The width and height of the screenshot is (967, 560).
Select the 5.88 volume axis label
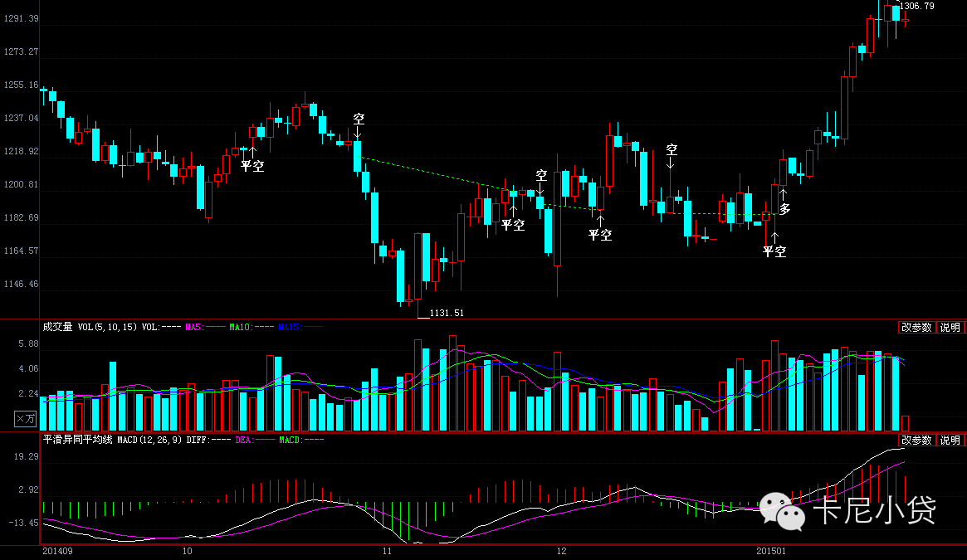pos(28,344)
